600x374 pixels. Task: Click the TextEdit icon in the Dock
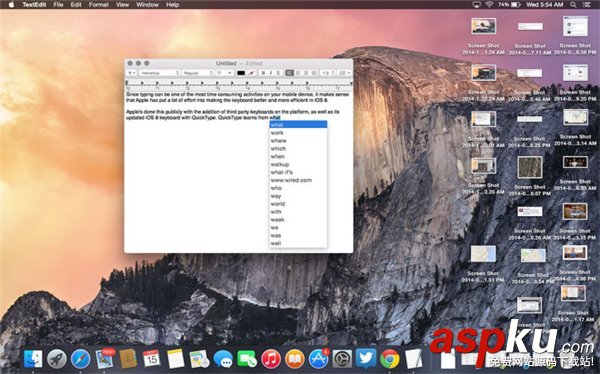click(414, 359)
